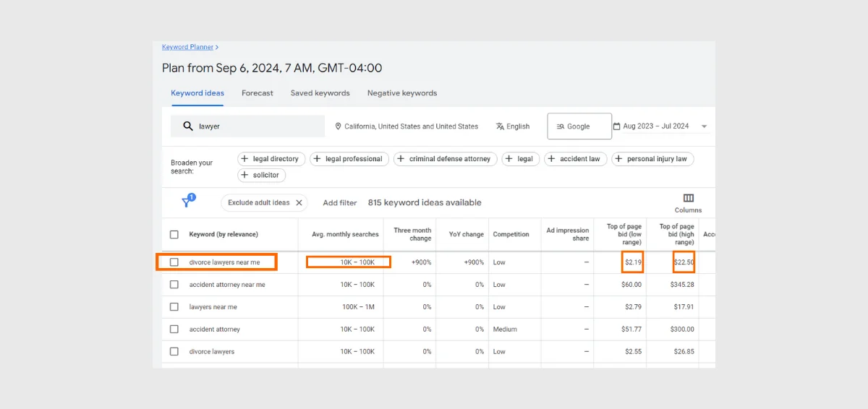
Task: Sort by 'Three month change' column header
Action: click(412, 235)
